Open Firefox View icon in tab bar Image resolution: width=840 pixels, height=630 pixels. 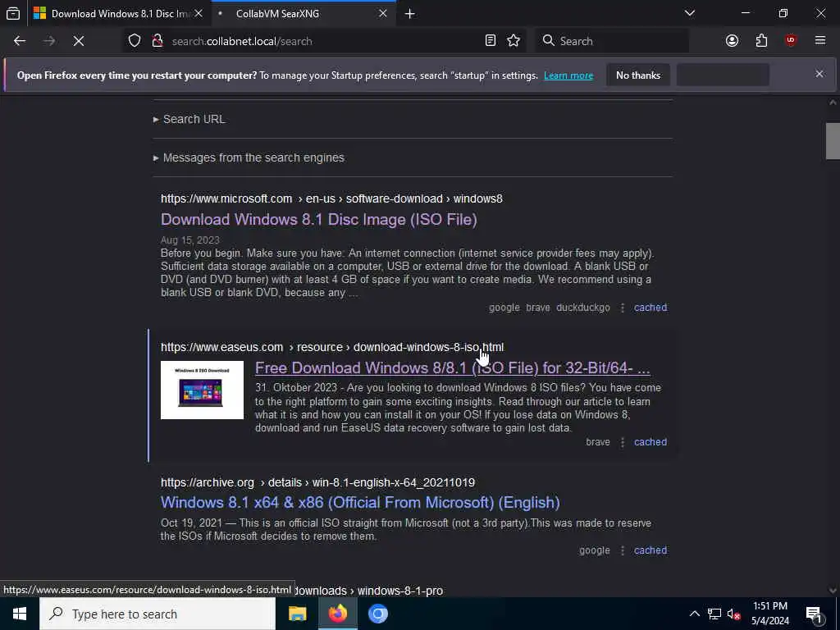tap(13, 13)
